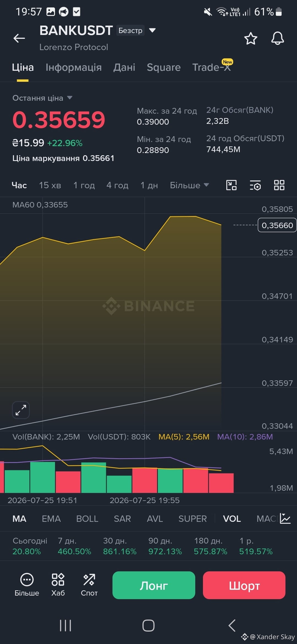Image resolution: width=297 pixels, height=644 pixels.
Task: Tap the red Шорт button
Action: pyautogui.click(x=244, y=585)
